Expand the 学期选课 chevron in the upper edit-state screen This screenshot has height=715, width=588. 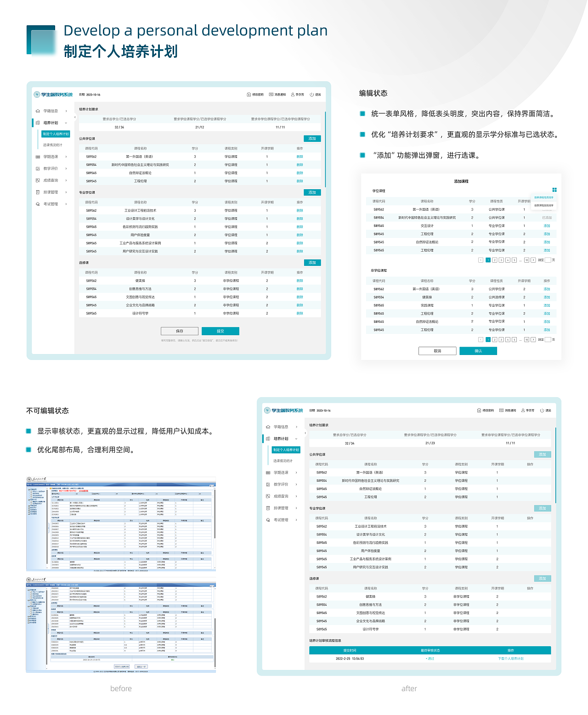pos(66,157)
